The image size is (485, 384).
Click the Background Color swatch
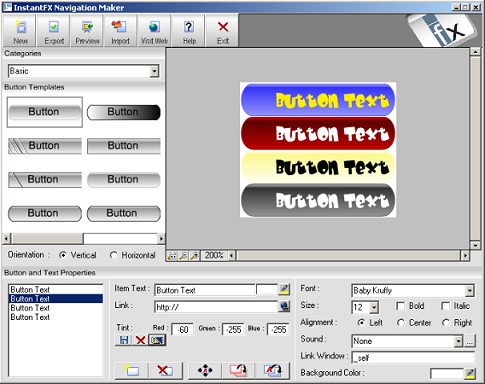coord(447,373)
